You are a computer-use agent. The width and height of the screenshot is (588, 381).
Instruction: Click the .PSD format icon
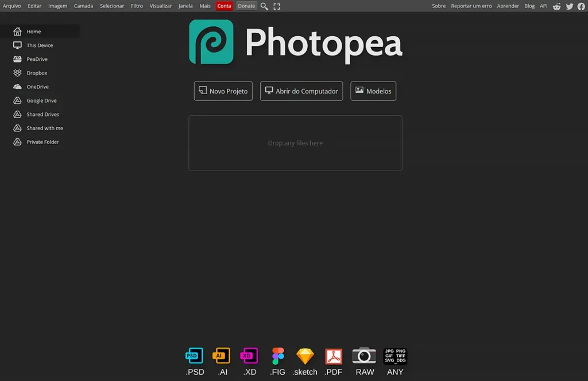[194, 356]
